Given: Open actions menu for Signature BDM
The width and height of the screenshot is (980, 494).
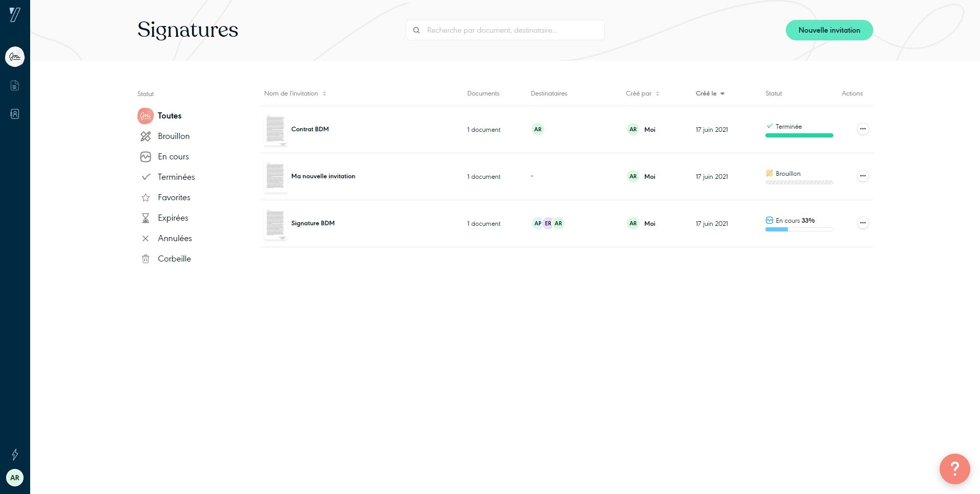Looking at the screenshot, I should pyautogui.click(x=862, y=223).
